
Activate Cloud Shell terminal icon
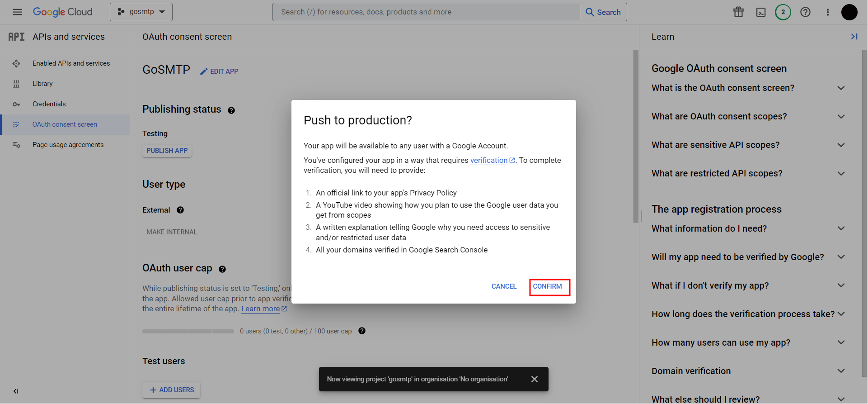[761, 12]
